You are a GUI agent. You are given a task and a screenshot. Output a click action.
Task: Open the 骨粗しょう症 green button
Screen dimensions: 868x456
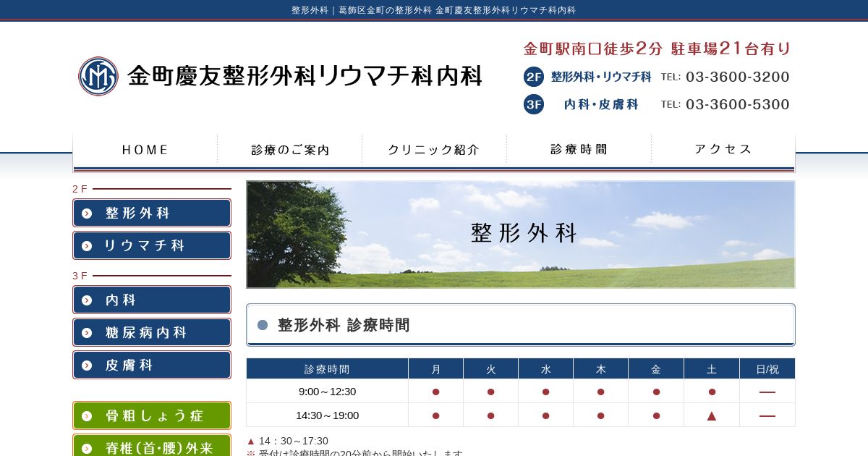[152, 415]
